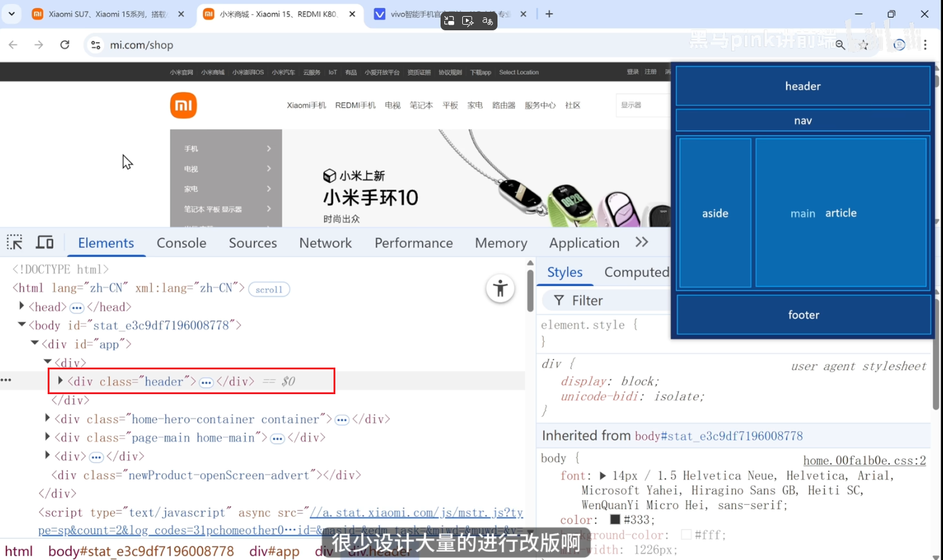
Task: Bookmark this page with the star icon
Action: click(x=863, y=45)
